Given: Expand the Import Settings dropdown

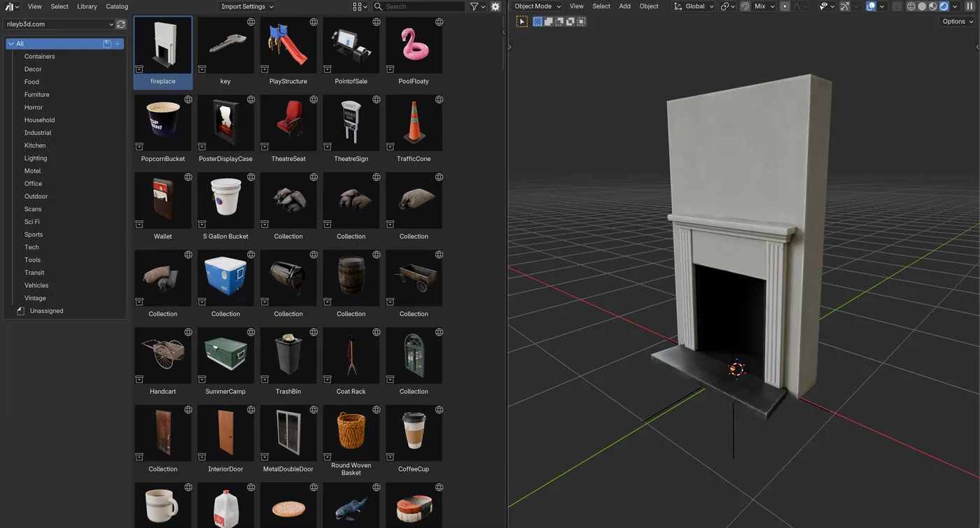Looking at the screenshot, I should (x=246, y=6).
